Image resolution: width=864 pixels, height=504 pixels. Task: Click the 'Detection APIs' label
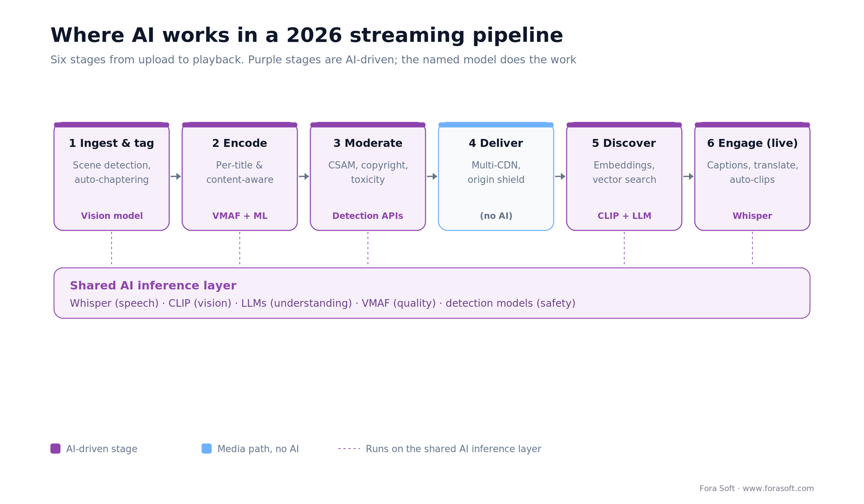tap(368, 216)
